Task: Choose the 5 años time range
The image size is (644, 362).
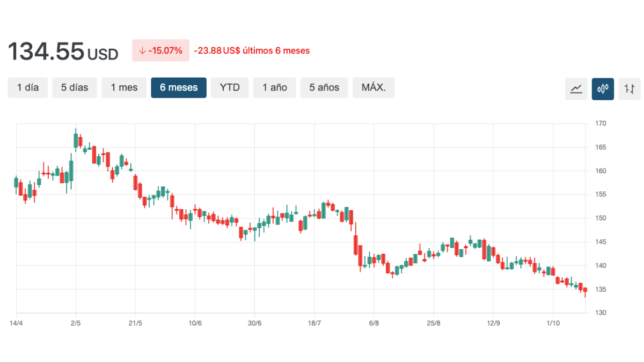Action: [324, 87]
